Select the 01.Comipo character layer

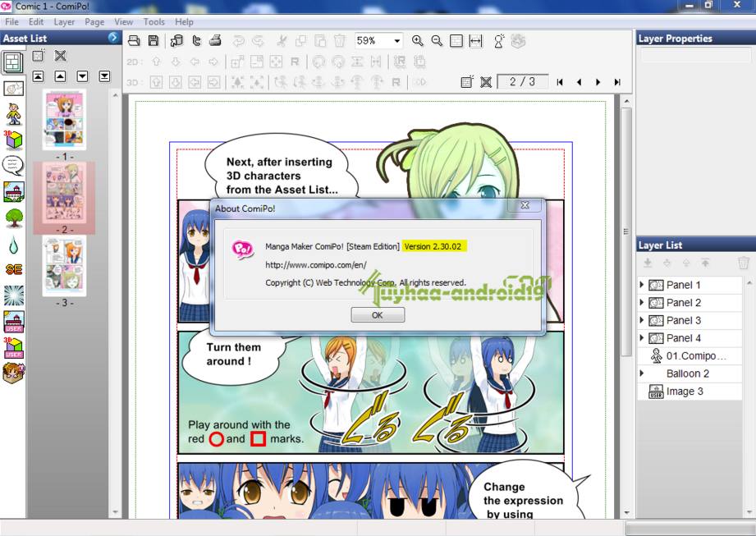(x=690, y=355)
